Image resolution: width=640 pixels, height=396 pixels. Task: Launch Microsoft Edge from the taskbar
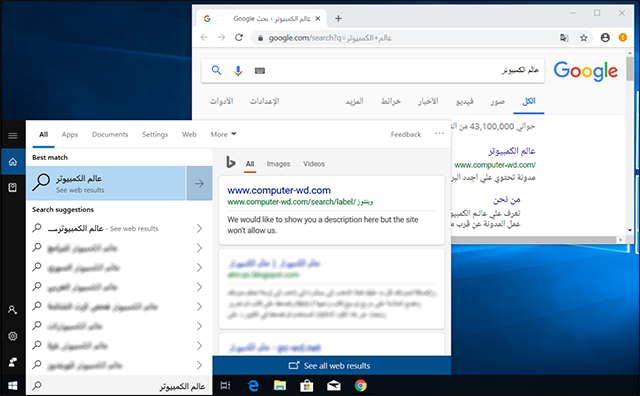pyautogui.click(x=253, y=385)
